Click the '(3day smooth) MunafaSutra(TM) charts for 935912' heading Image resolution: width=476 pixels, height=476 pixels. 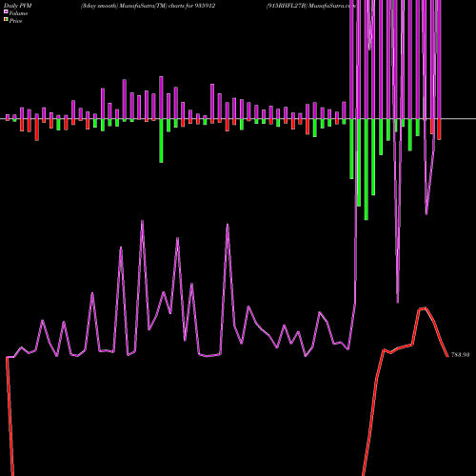coord(148,6)
